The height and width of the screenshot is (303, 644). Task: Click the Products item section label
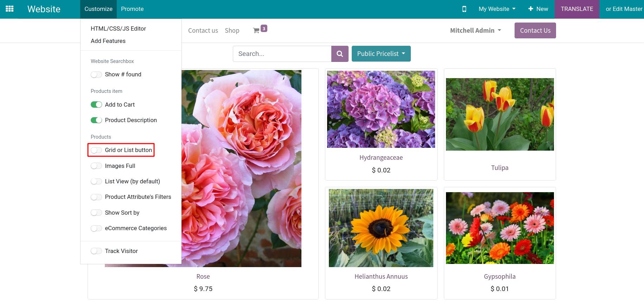pyautogui.click(x=107, y=91)
